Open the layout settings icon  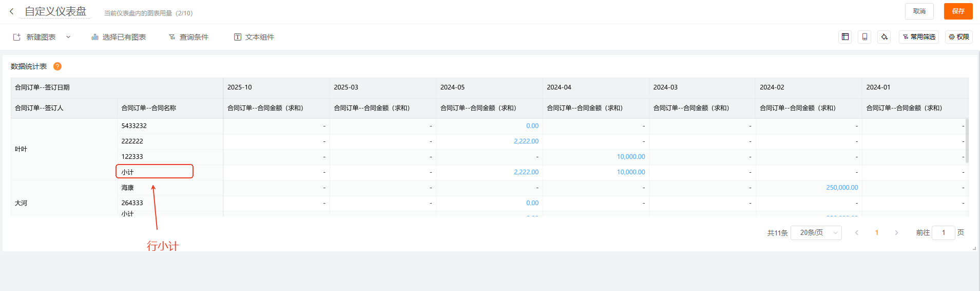coord(845,37)
